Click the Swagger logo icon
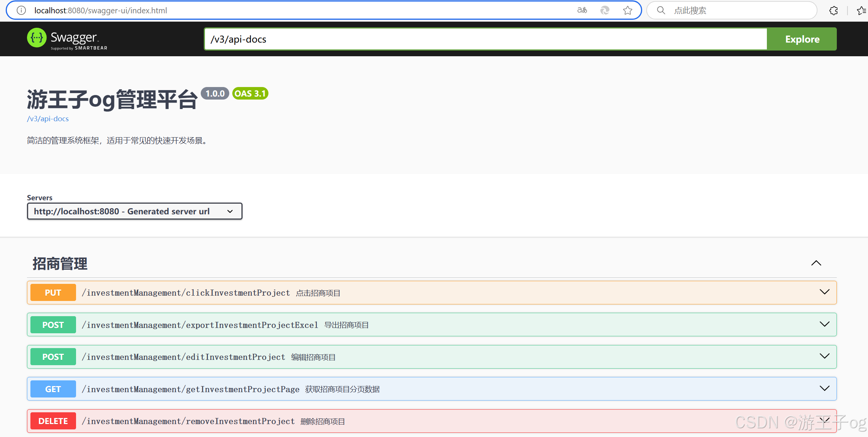 coord(37,38)
